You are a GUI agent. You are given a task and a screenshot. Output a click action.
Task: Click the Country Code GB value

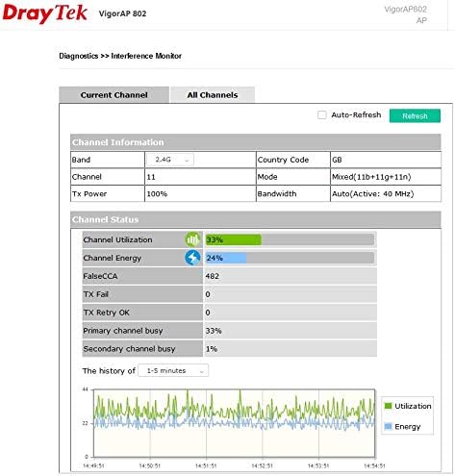pyautogui.click(x=337, y=160)
